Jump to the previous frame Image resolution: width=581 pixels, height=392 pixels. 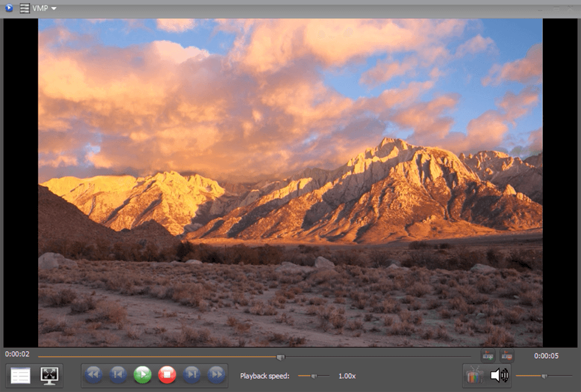118,374
